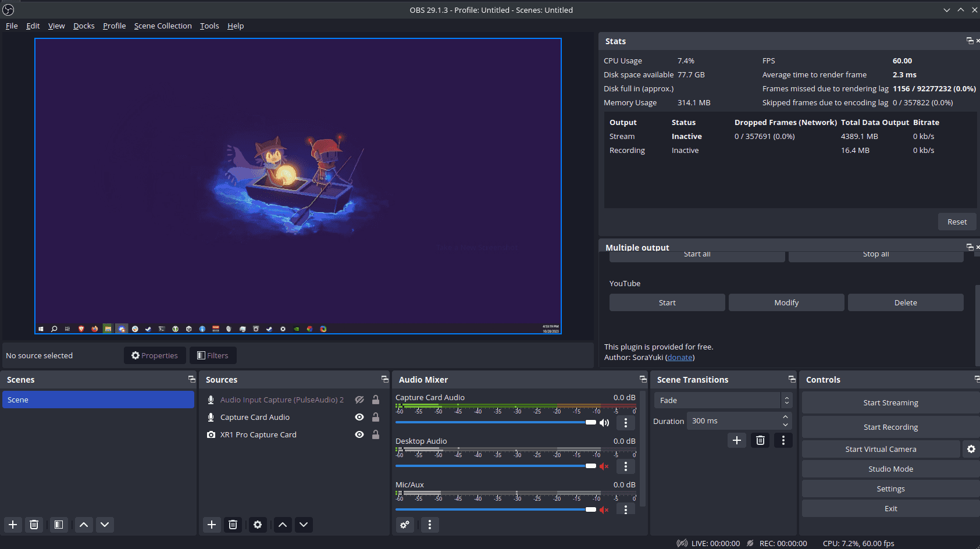Float the Audio Mixer dock icon
The width and height of the screenshot is (980, 549).
point(643,379)
